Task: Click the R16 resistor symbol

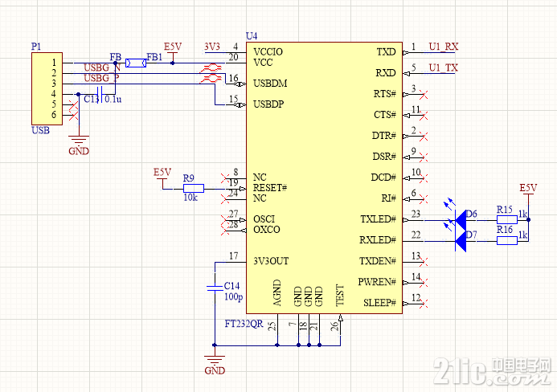Action: [x=507, y=241]
